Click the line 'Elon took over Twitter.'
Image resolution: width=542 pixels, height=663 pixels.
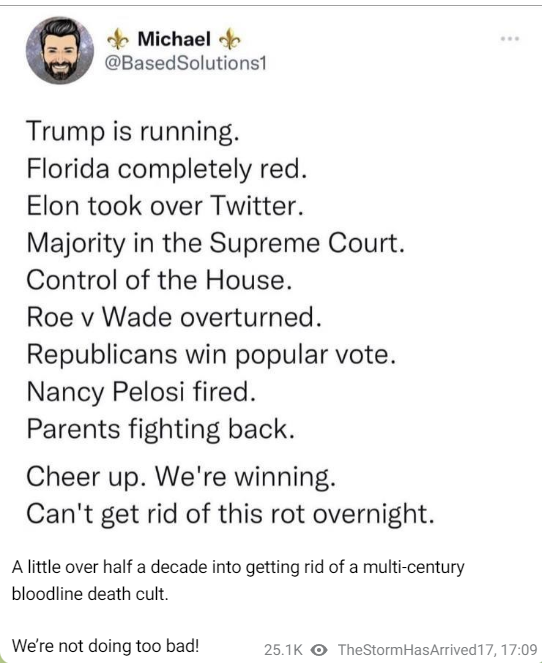[x=165, y=206]
